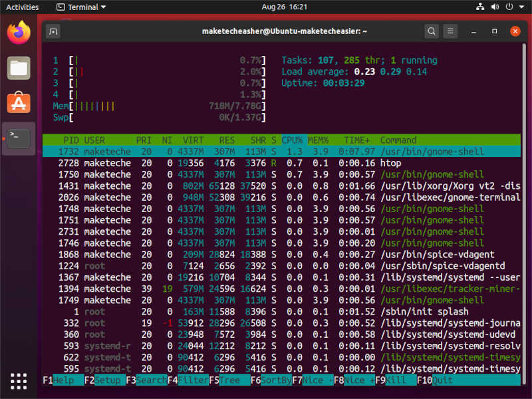The width and height of the screenshot is (532, 399).
Task: Open the terminal hamburger menu
Action: click(x=450, y=31)
